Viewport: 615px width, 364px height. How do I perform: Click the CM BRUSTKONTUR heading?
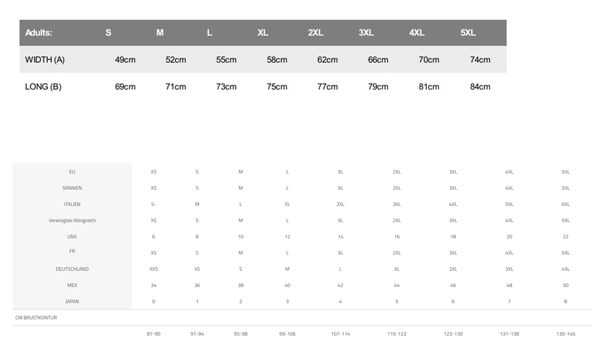click(x=36, y=318)
